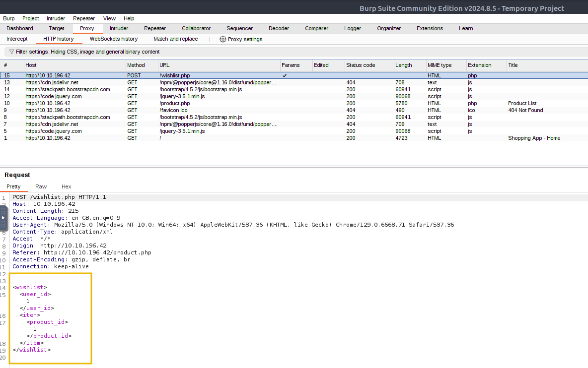Open the View menu

[109, 18]
